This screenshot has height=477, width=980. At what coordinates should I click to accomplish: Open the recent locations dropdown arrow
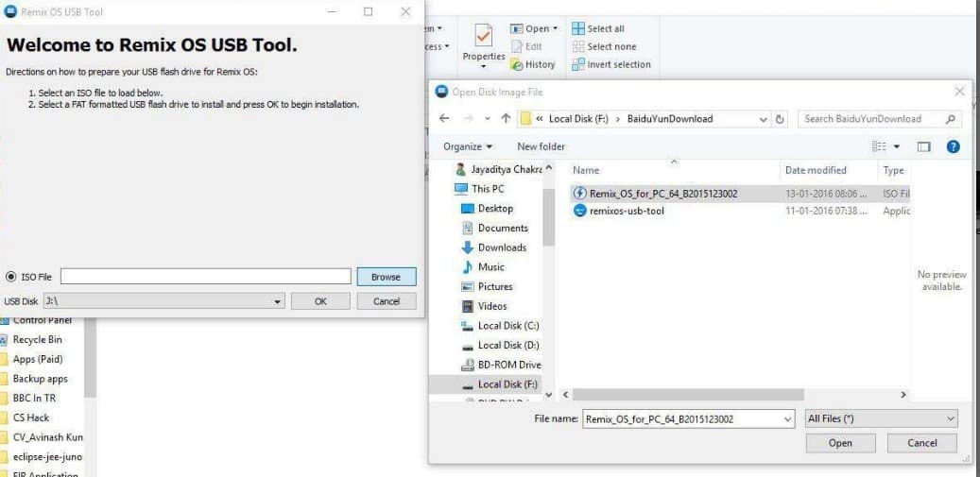tap(487, 119)
